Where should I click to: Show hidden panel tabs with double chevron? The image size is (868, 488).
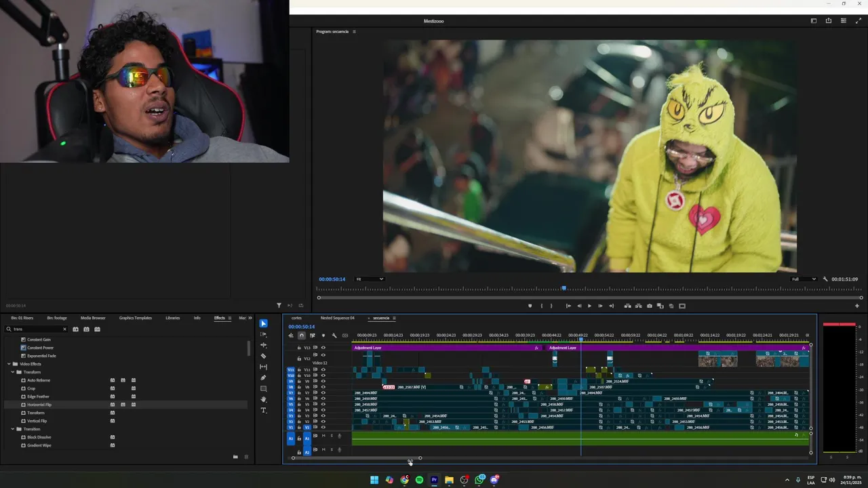[x=250, y=318]
